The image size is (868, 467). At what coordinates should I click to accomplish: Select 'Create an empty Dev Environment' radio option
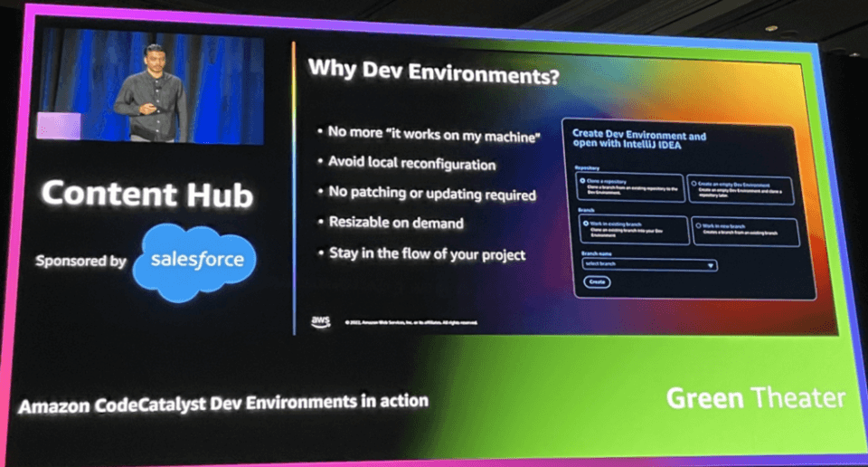pos(693,184)
